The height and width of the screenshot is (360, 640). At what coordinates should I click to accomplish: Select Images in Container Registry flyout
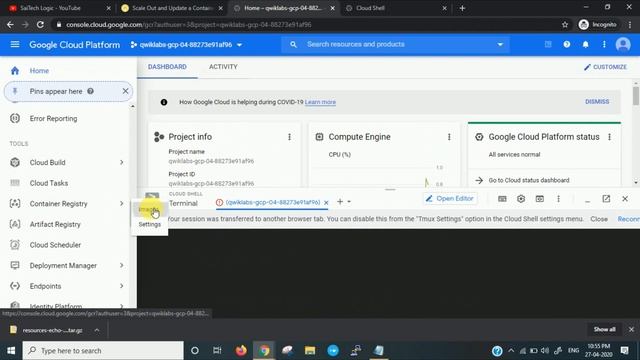148,209
